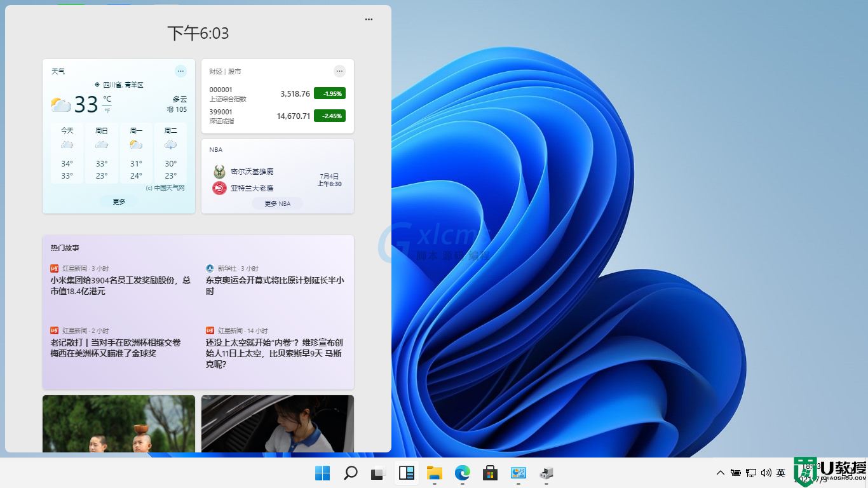Open the 399001 深证成指 stock row
Screen dimensions: 868x488
click(277, 116)
